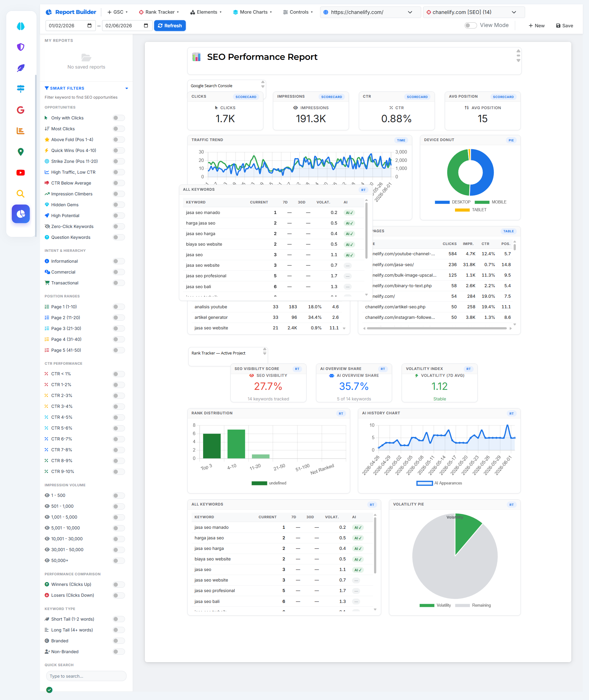589x700 pixels.
Task: Click the Volatility lightning bolt icon
Action: [416, 376]
